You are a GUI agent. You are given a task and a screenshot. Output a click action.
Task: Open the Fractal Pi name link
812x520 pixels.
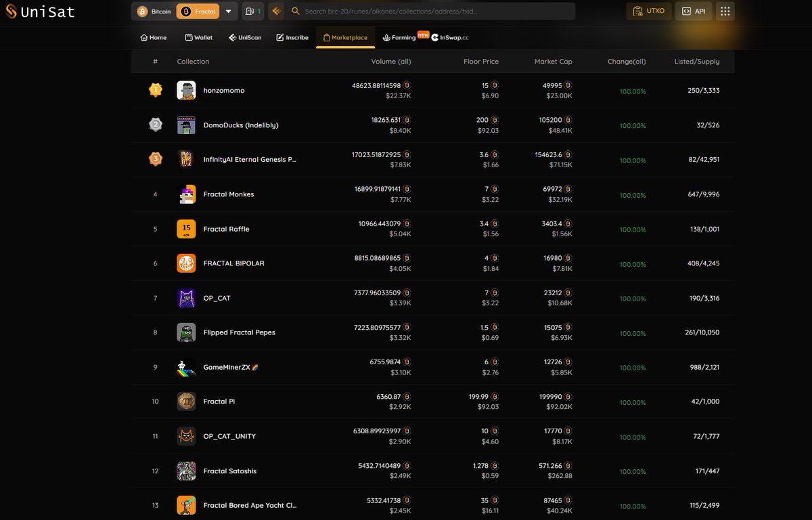click(x=219, y=402)
